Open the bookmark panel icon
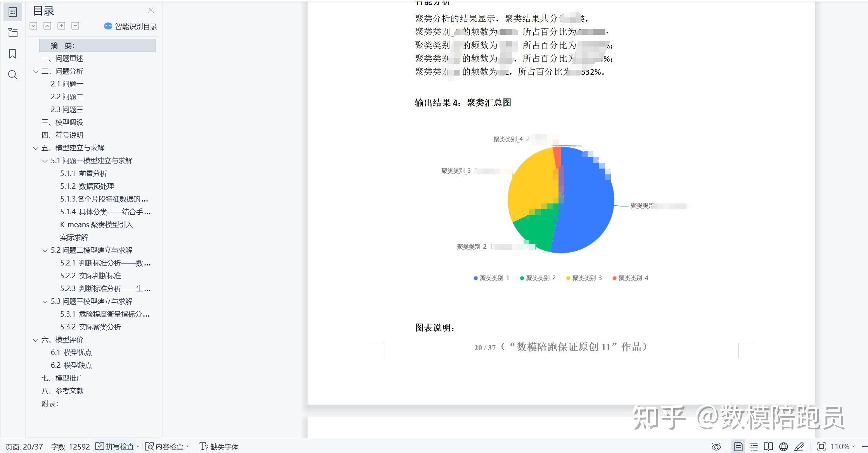 pyautogui.click(x=13, y=54)
